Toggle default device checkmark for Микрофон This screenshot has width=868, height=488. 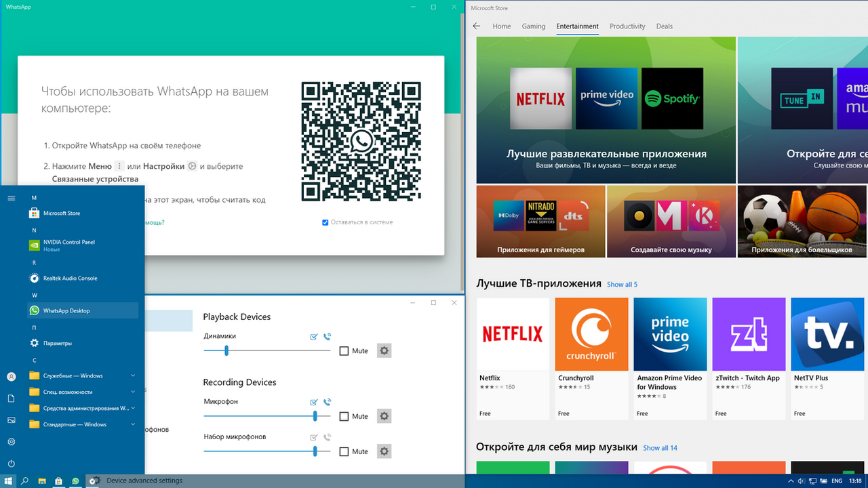click(x=314, y=402)
